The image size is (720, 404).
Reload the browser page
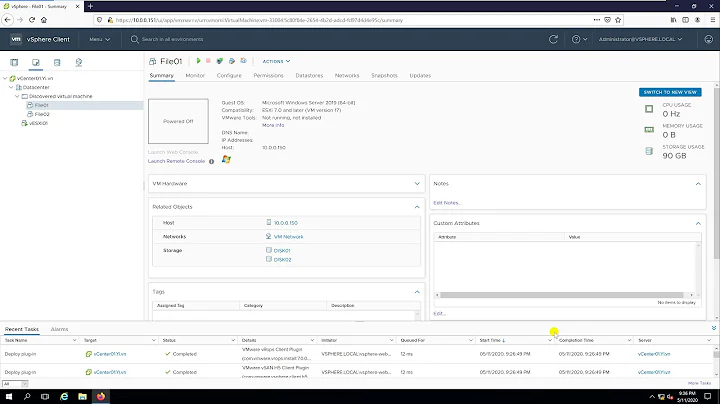32,20
